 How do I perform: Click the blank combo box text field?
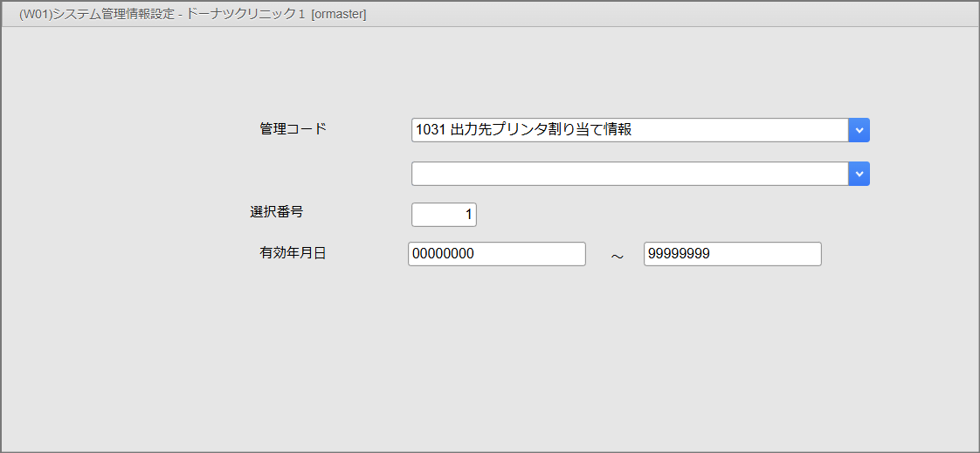(x=629, y=174)
